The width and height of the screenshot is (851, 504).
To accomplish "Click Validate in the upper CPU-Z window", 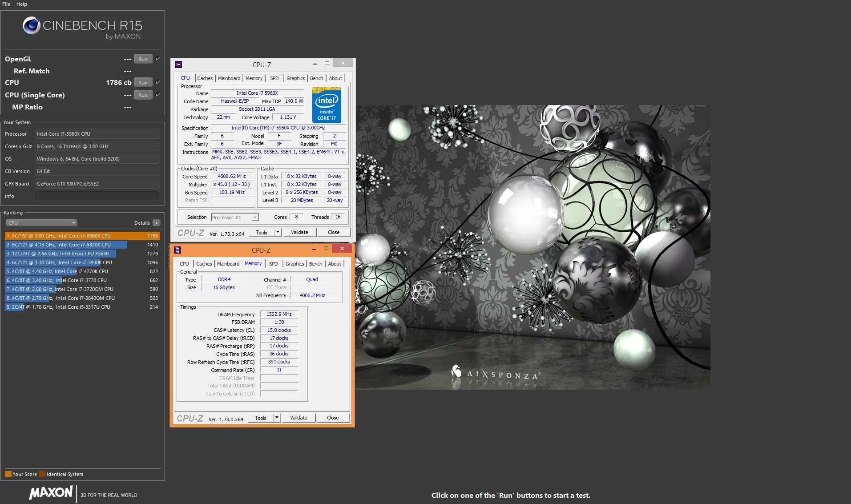I will [x=299, y=232].
